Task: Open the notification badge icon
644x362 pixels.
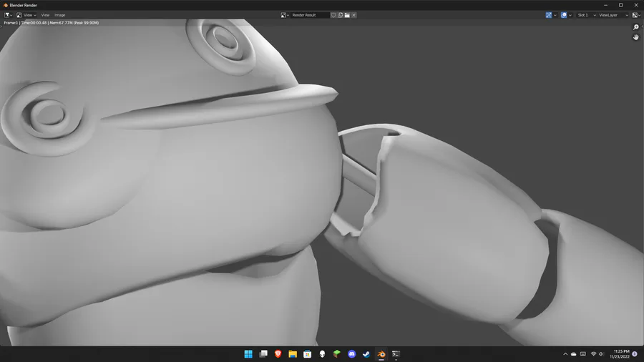Action: [635, 354]
